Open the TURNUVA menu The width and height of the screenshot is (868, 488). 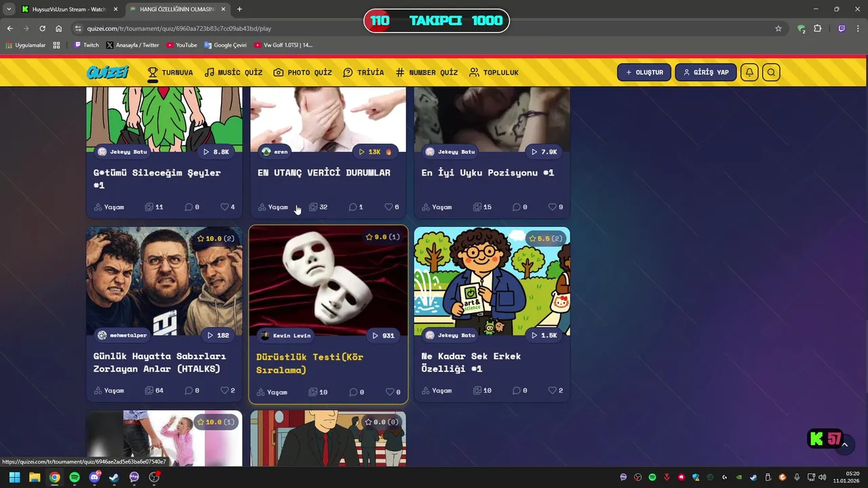coord(170,73)
